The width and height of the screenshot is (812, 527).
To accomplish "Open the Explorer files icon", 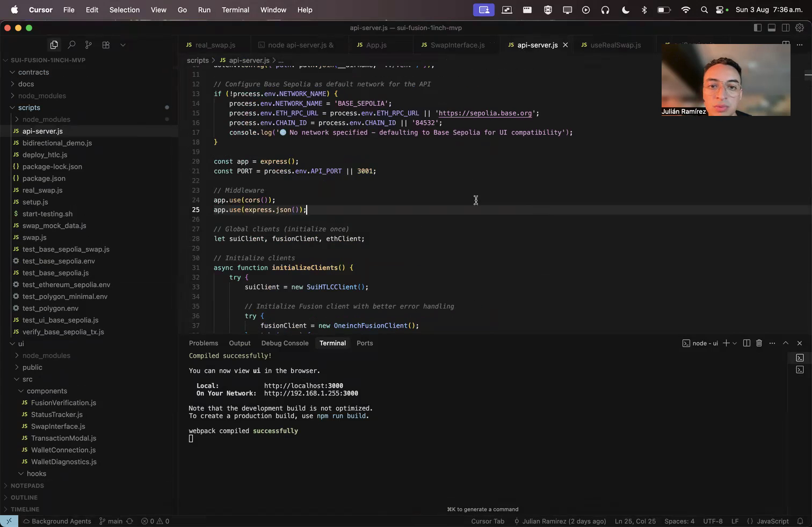I will point(54,45).
